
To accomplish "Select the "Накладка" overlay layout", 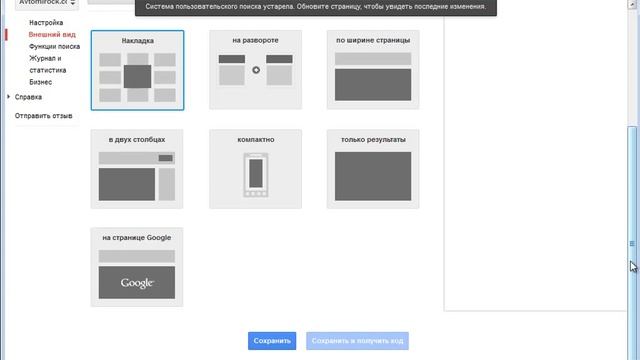I will point(137,70).
